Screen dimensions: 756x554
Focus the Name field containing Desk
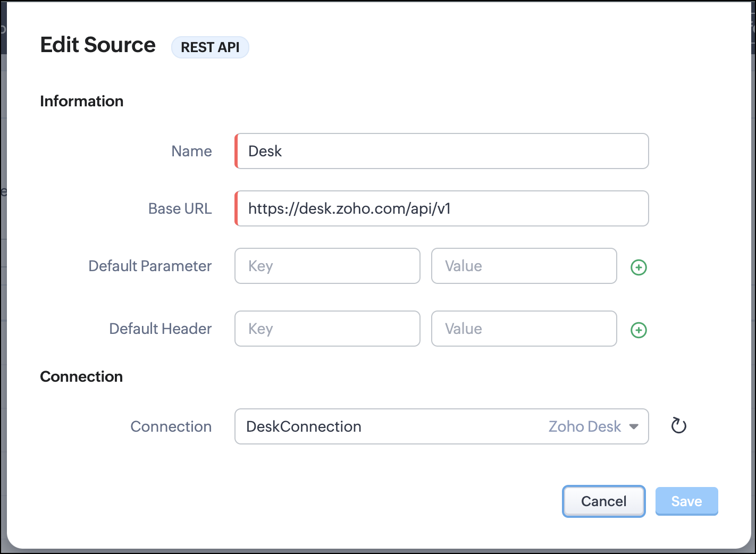point(441,151)
